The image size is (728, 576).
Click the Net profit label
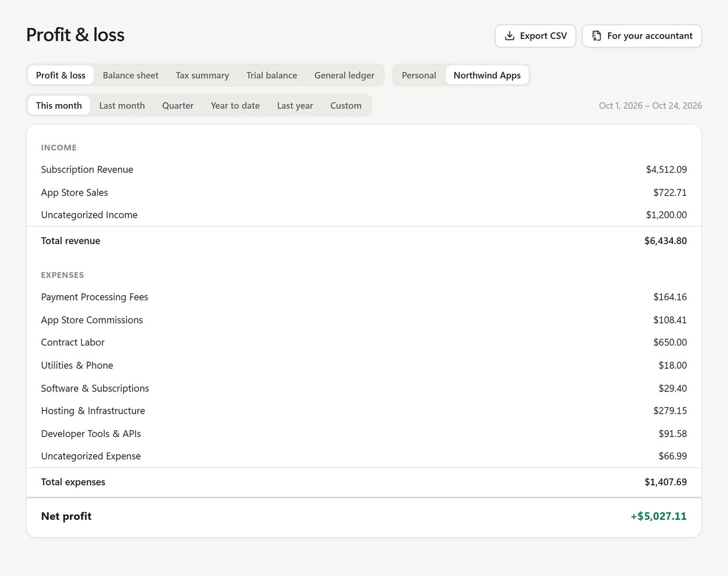[66, 516]
